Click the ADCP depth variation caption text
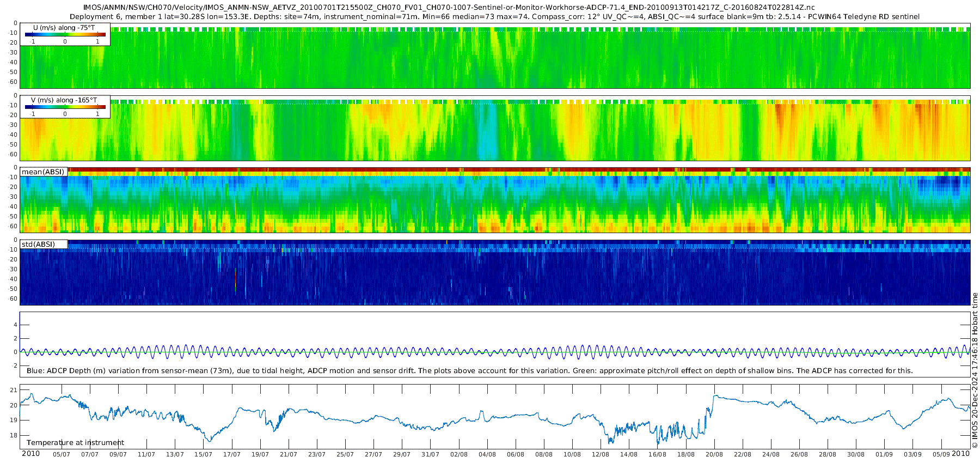The height and width of the screenshot is (463, 980). (469, 370)
